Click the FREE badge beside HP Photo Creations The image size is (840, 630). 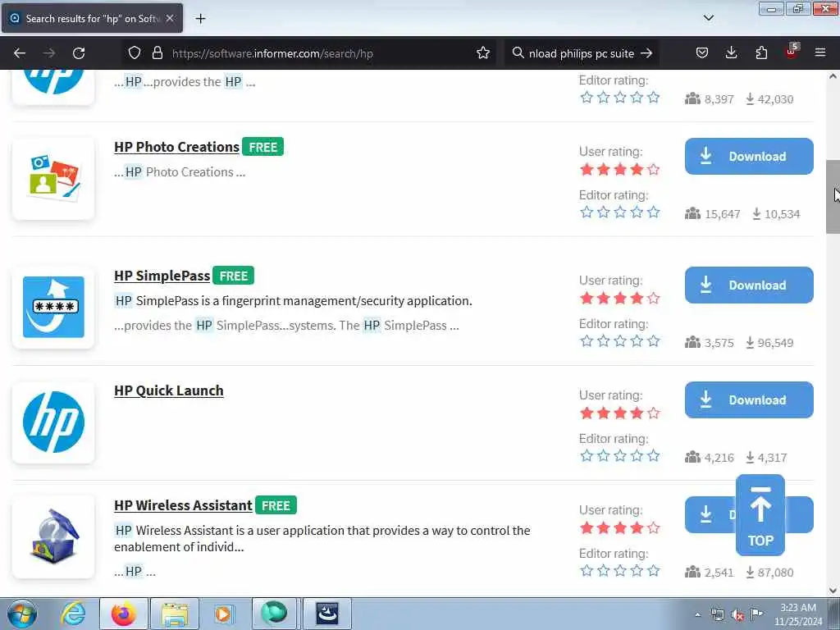pos(263,147)
